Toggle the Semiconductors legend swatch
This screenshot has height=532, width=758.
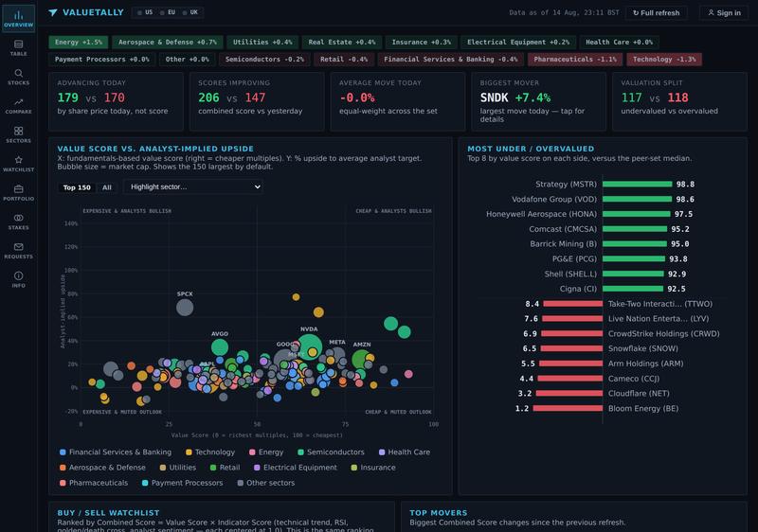(x=300, y=452)
